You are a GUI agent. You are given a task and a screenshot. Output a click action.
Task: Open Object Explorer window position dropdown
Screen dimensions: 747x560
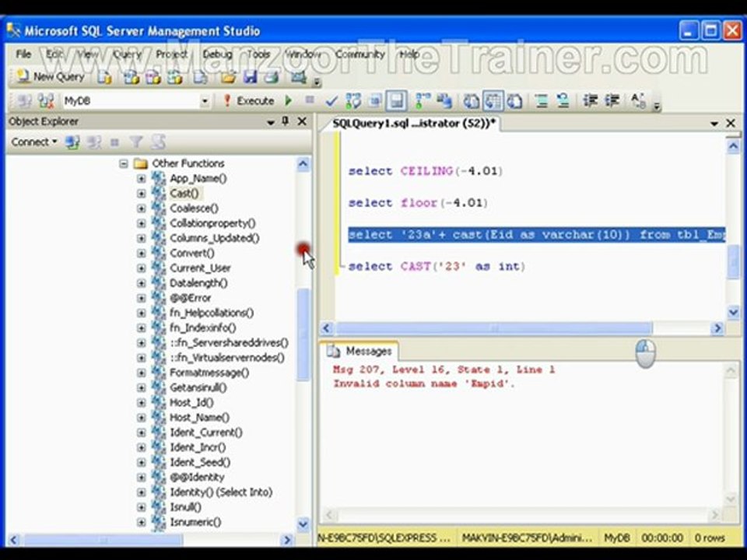click(271, 122)
